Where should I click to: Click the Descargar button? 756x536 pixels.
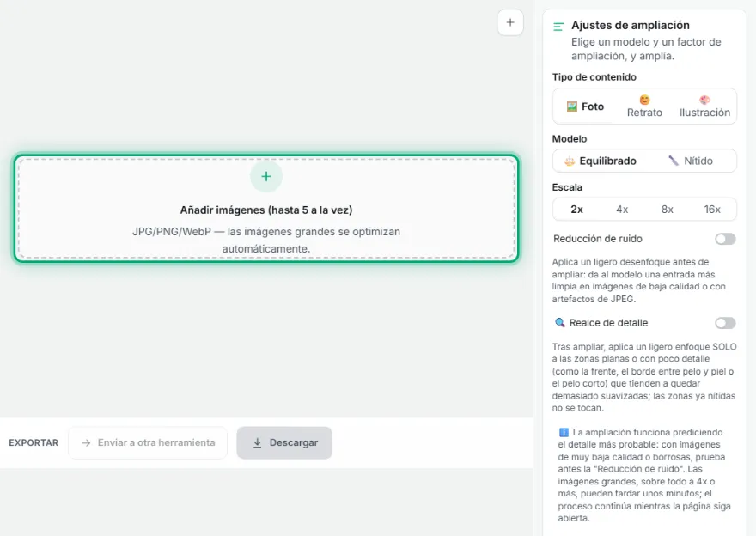tap(284, 442)
